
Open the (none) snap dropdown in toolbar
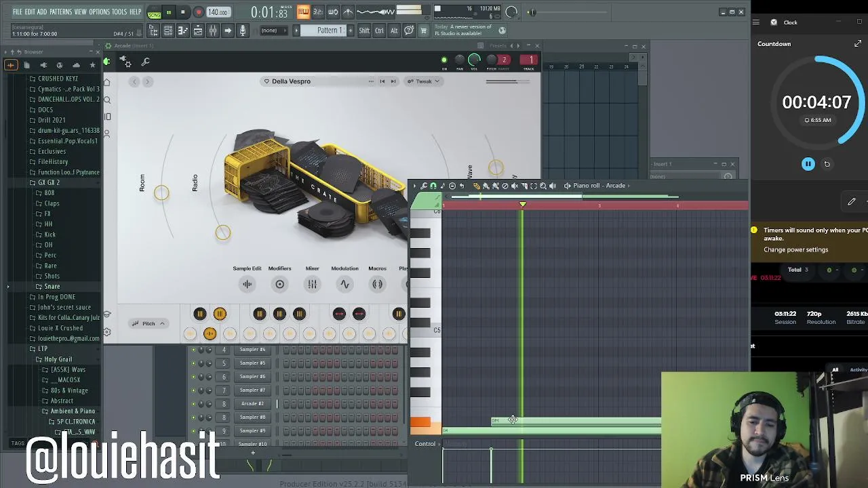click(274, 30)
